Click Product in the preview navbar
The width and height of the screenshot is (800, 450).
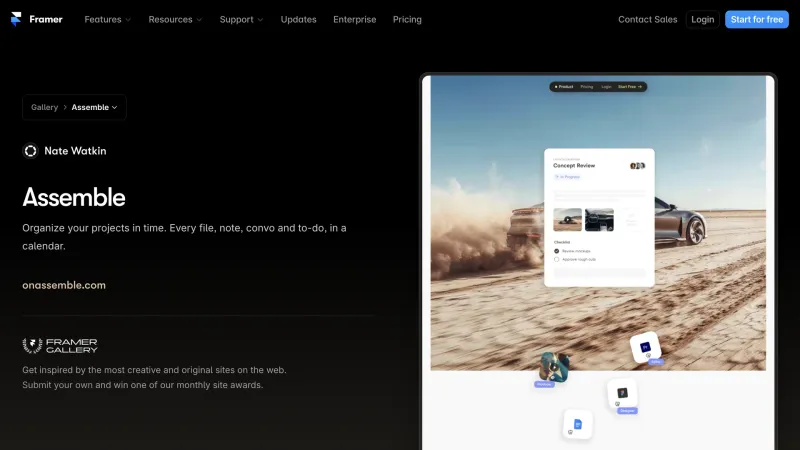click(x=564, y=87)
